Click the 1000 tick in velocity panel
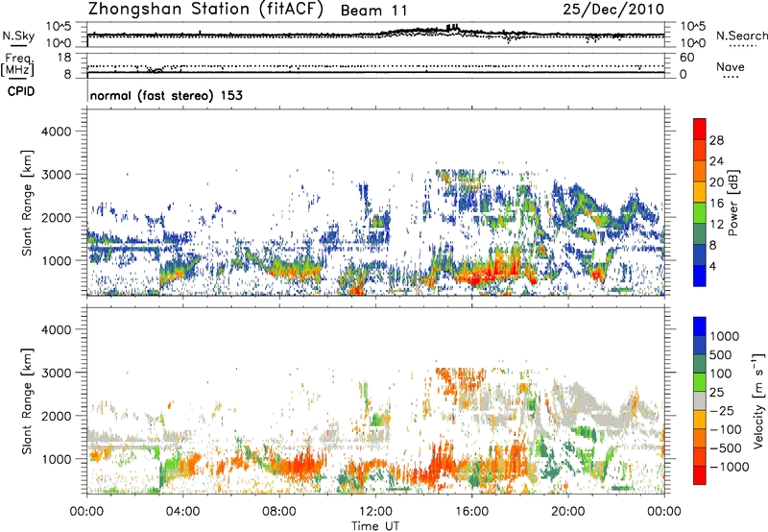This screenshot has height=532, width=768. pos(56,459)
